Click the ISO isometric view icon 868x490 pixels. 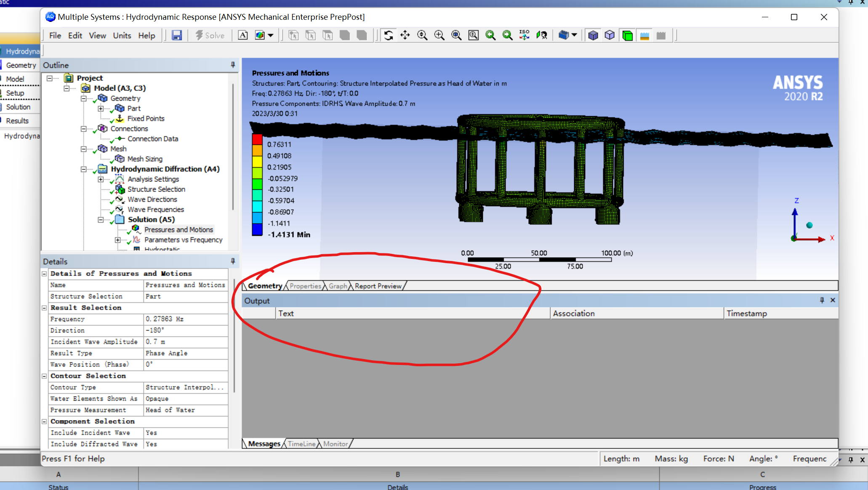point(524,35)
